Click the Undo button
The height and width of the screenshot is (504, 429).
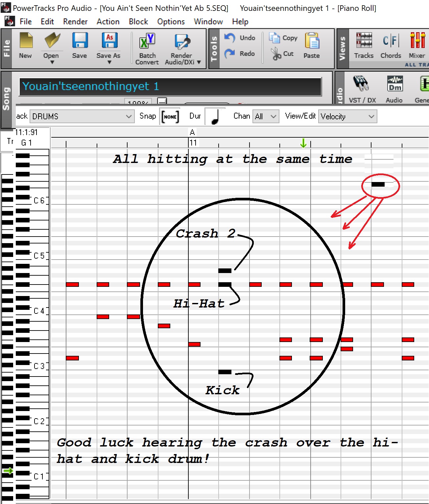click(240, 38)
